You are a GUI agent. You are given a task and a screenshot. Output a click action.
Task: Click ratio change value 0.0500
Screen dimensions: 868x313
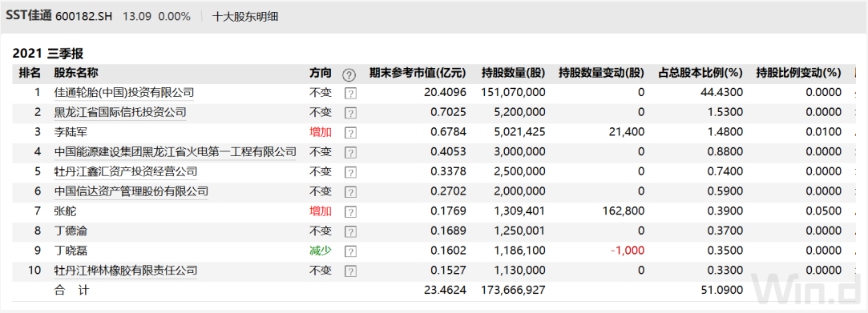tap(823, 211)
